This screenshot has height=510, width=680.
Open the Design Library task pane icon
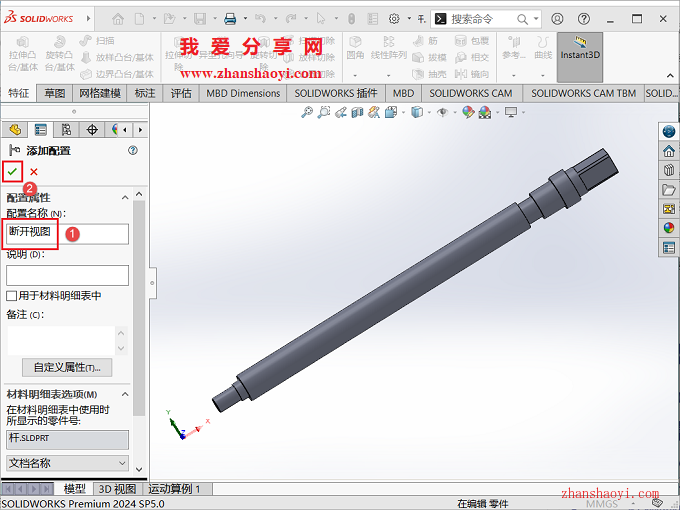(669, 170)
